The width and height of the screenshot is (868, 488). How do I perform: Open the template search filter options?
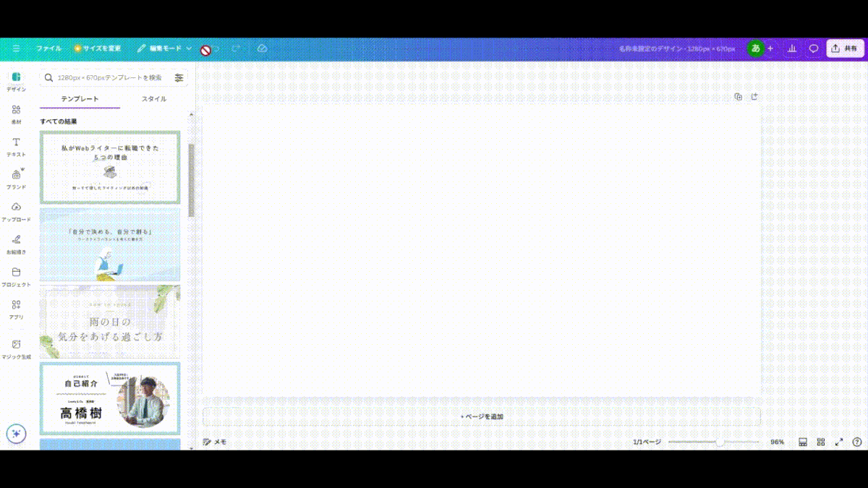pos(179,77)
